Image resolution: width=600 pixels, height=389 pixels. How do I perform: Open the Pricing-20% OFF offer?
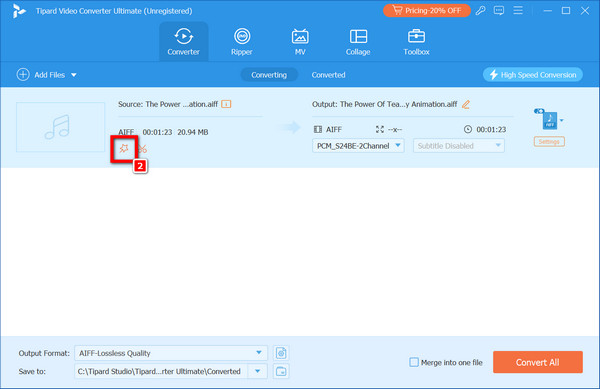click(x=427, y=11)
